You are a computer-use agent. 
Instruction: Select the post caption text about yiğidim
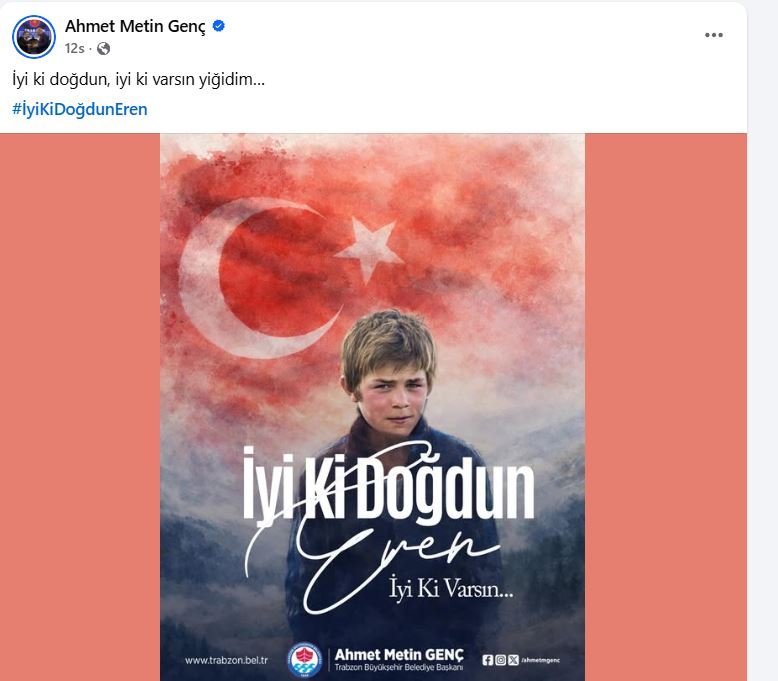[x=138, y=79]
